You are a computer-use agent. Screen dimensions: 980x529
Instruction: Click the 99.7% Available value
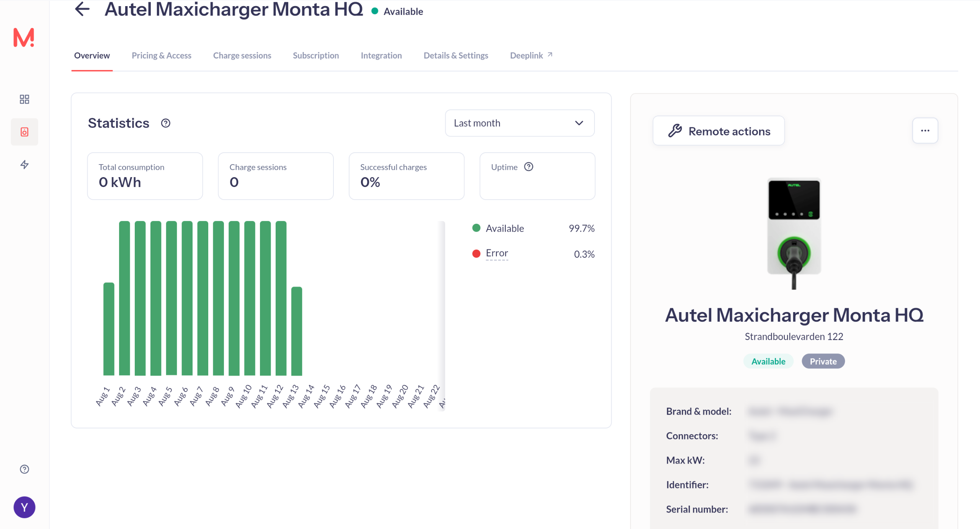pos(581,228)
